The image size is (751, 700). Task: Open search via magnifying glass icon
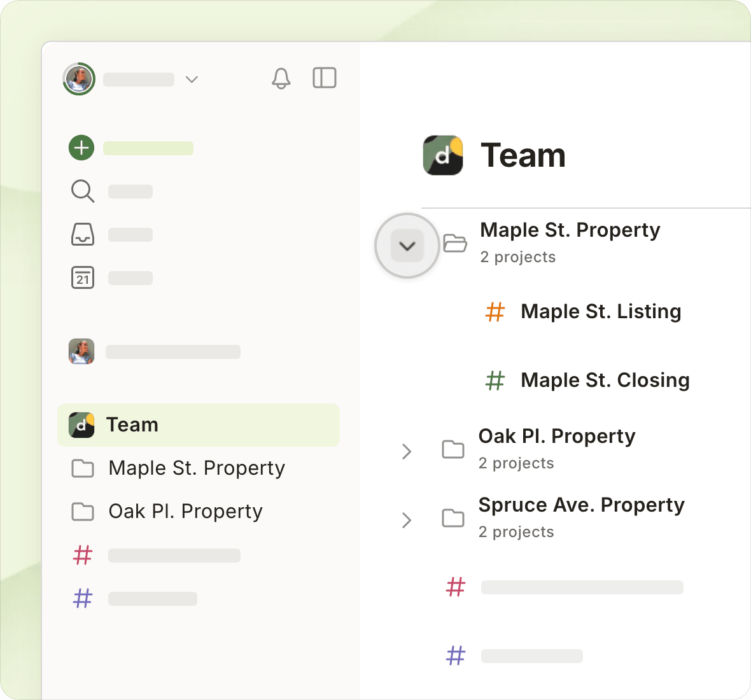pyautogui.click(x=82, y=191)
